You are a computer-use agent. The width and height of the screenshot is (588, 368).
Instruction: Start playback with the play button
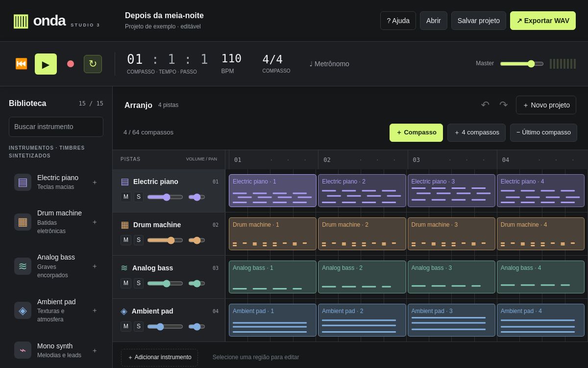(x=46, y=64)
